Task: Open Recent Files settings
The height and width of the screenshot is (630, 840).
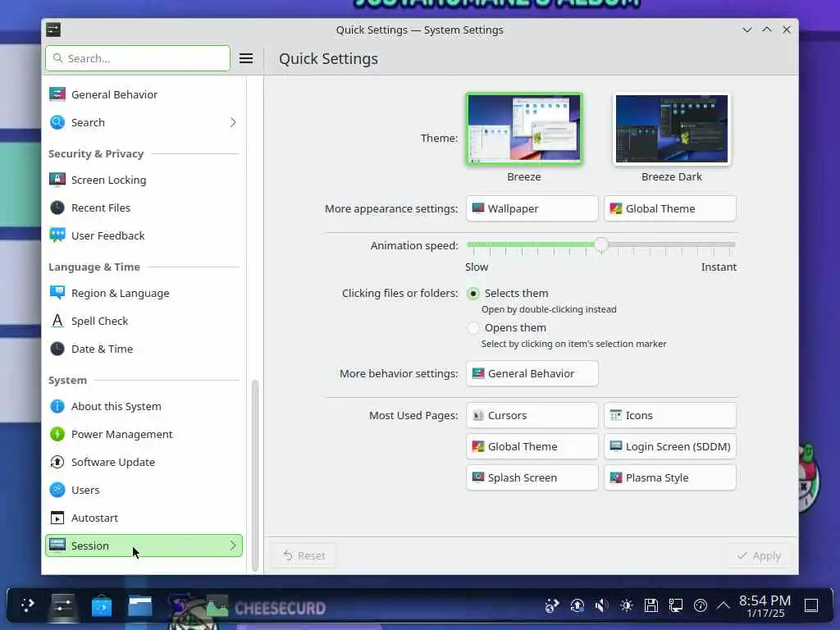Action: tap(144, 208)
